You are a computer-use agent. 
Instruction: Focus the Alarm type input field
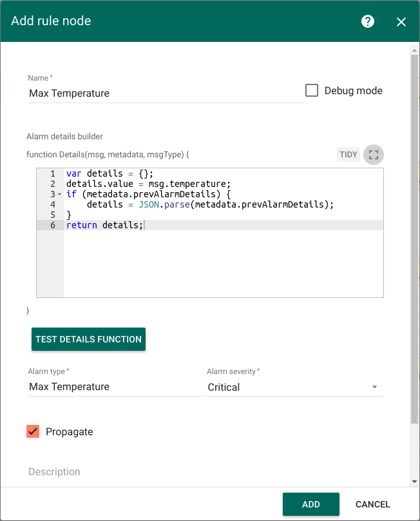pos(115,387)
